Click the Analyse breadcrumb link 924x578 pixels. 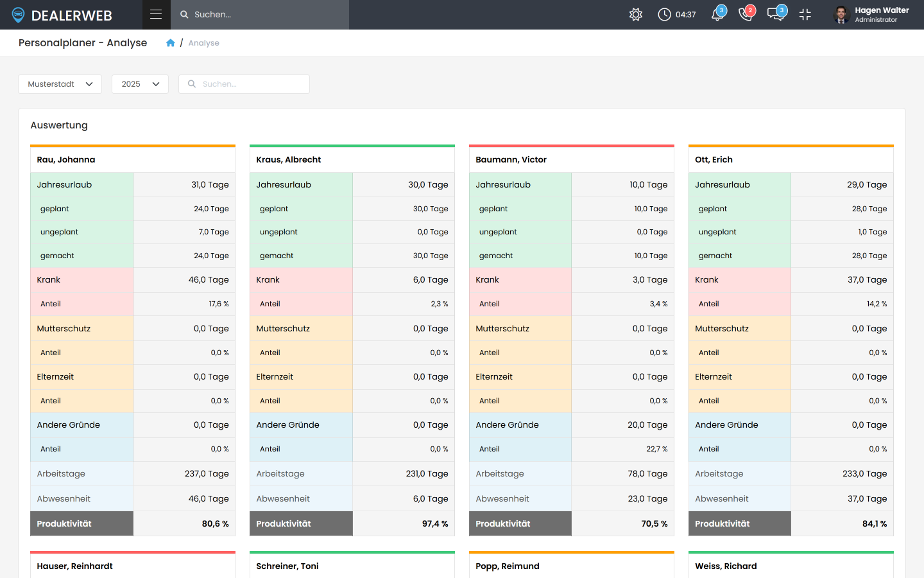point(203,43)
